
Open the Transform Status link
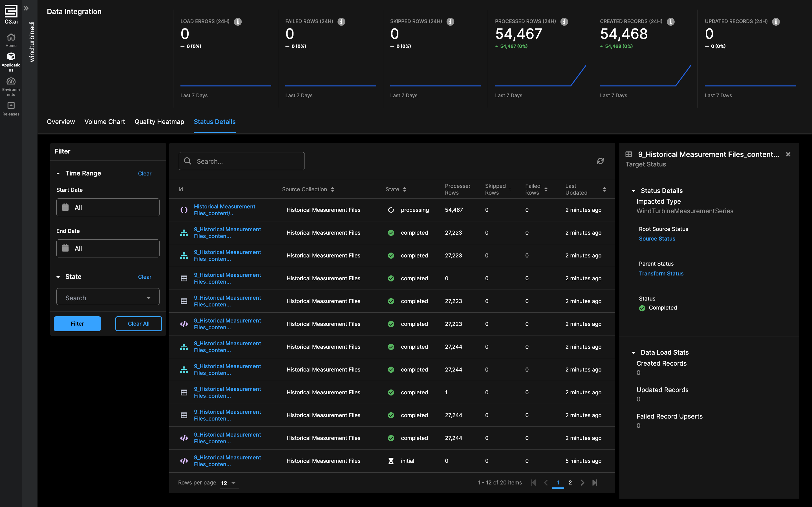pyautogui.click(x=661, y=273)
